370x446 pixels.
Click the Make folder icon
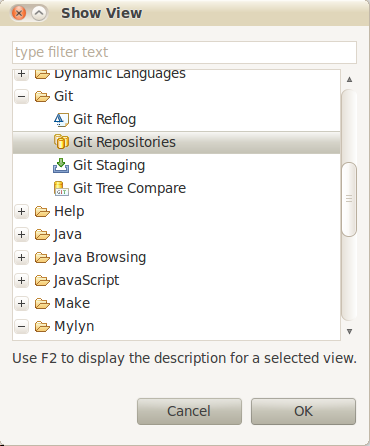pyautogui.click(x=42, y=304)
